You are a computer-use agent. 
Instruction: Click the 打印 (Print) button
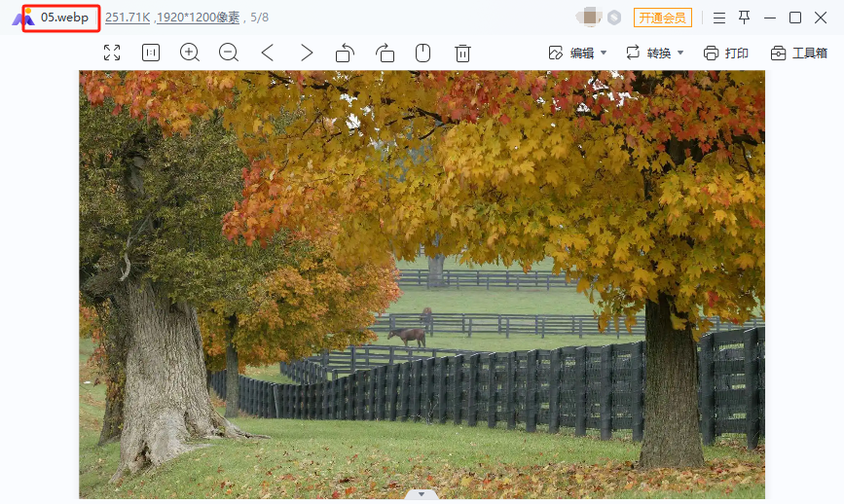pos(726,53)
